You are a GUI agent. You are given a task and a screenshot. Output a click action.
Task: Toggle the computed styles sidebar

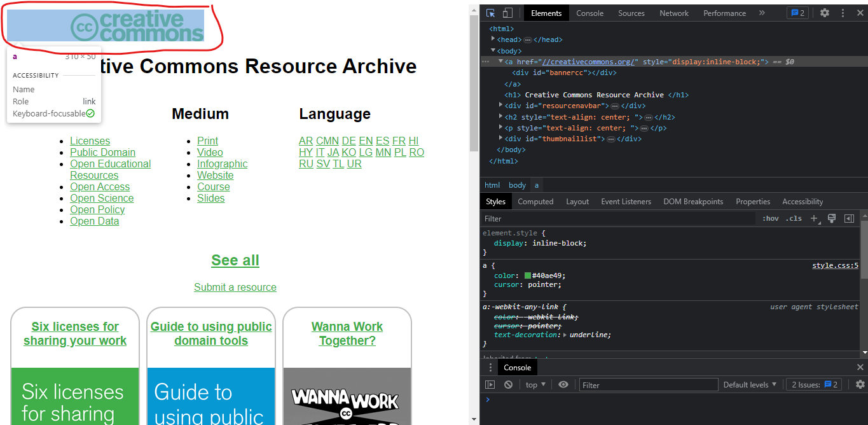pos(850,218)
